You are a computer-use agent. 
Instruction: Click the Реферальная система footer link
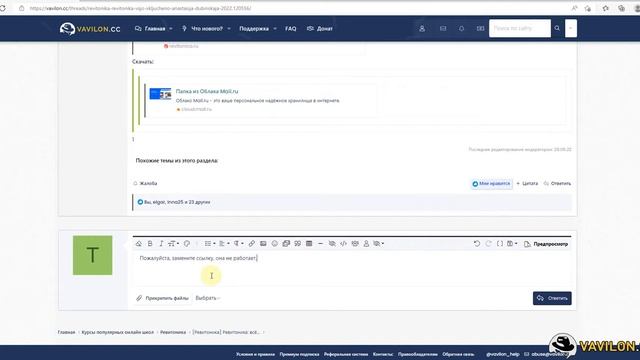tap(346, 354)
